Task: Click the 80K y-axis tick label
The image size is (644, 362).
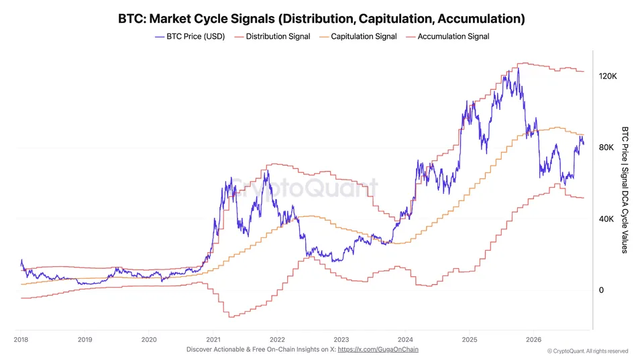Action: (606, 147)
